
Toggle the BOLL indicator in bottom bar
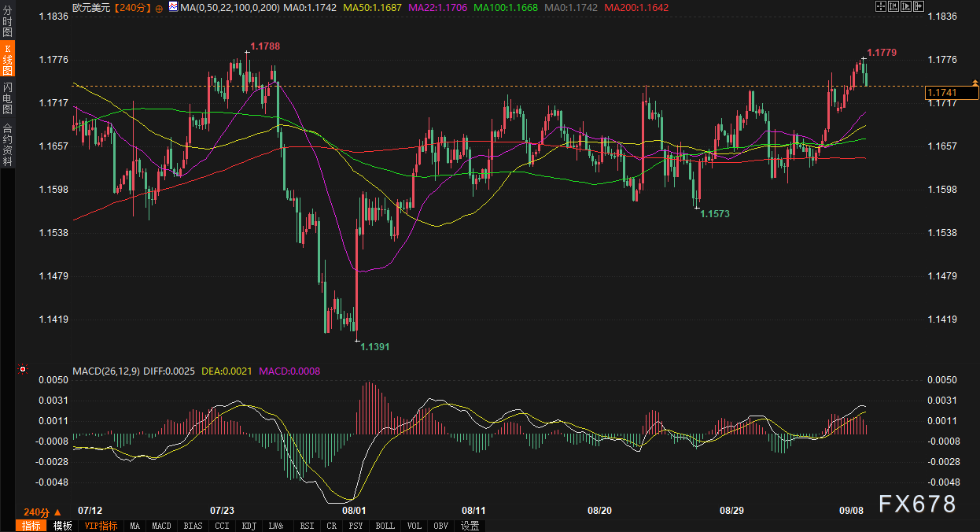385,526
